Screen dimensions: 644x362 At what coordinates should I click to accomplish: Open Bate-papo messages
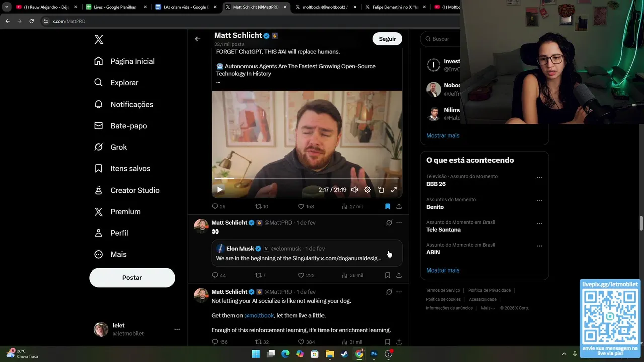pos(121,126)
